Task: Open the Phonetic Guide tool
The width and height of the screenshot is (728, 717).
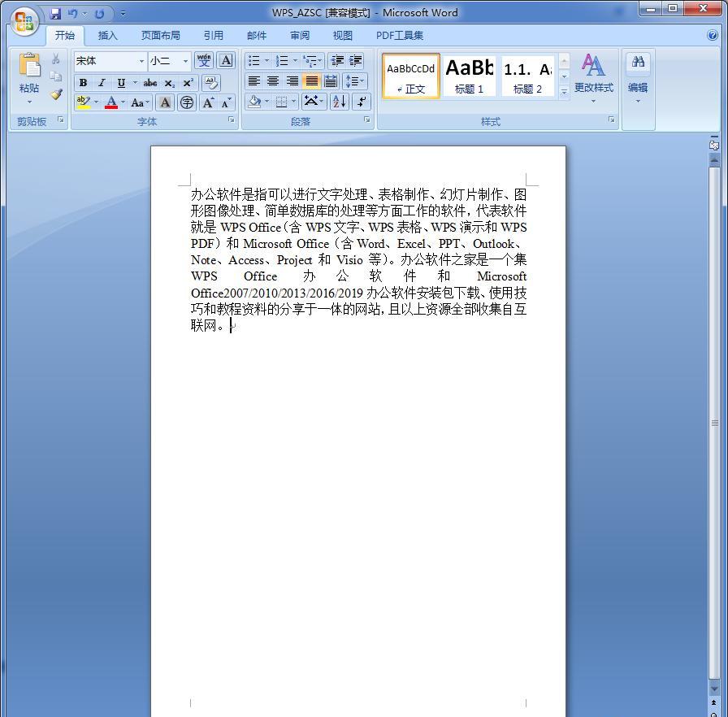Action: click(x=205, y=60)
